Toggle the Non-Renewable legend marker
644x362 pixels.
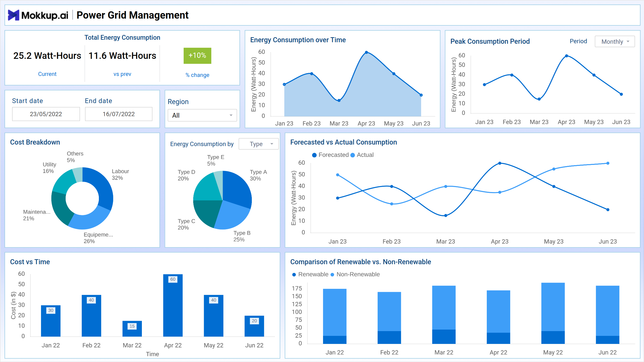tap(332, 275)
